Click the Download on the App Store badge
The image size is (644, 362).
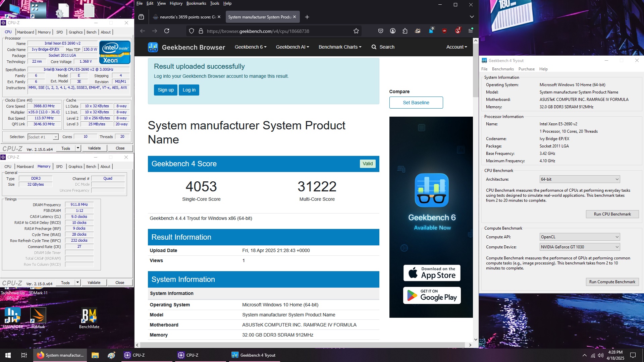coord(432,273)
